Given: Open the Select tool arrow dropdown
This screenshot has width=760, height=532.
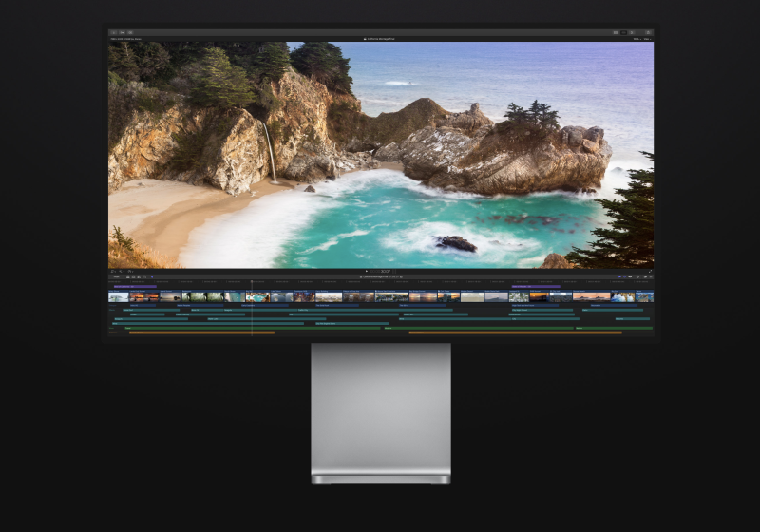Looking at the screenshot, I should pos(152,276).
